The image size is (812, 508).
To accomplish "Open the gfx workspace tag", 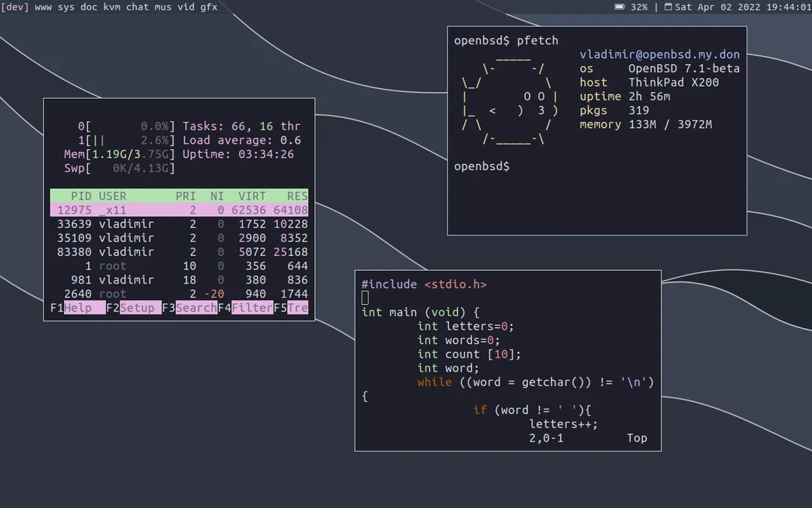I will point(210,7).
